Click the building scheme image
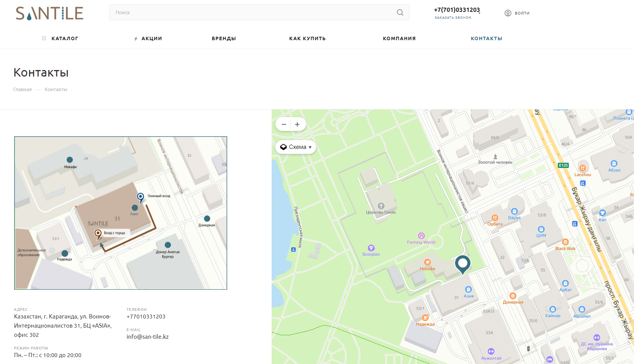Image resolution: width=634 pixels, height=364 pixels. click(121, 213)
